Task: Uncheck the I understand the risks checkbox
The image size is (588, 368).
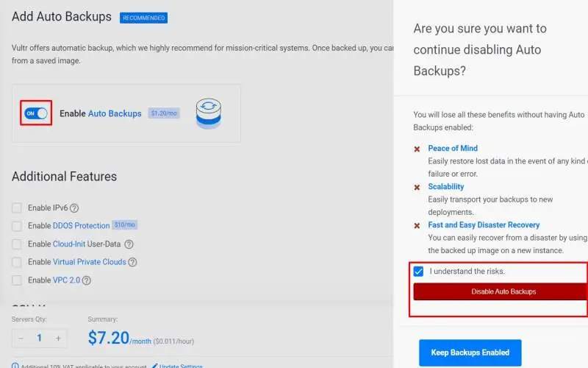Action: [418, 272]
